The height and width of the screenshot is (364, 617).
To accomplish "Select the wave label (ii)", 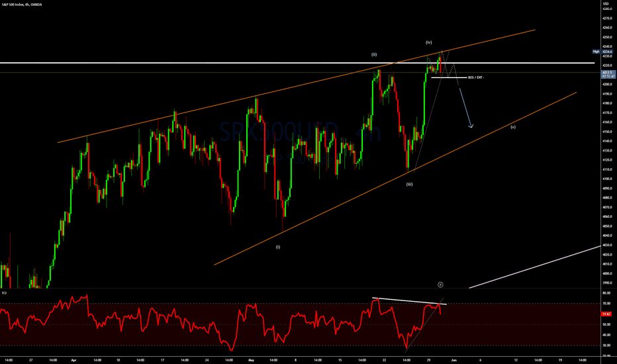I will coord(374,54).
